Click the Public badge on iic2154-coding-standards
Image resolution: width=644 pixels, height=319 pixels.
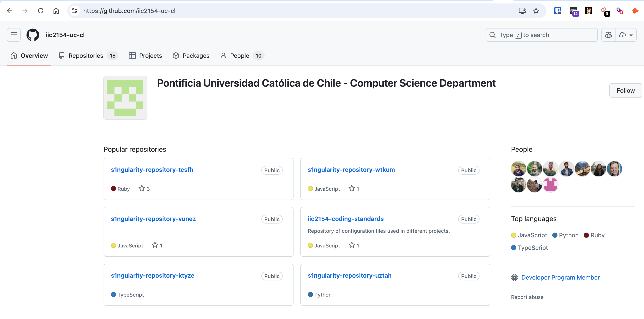pyautogui.click(x=469, y=219)
